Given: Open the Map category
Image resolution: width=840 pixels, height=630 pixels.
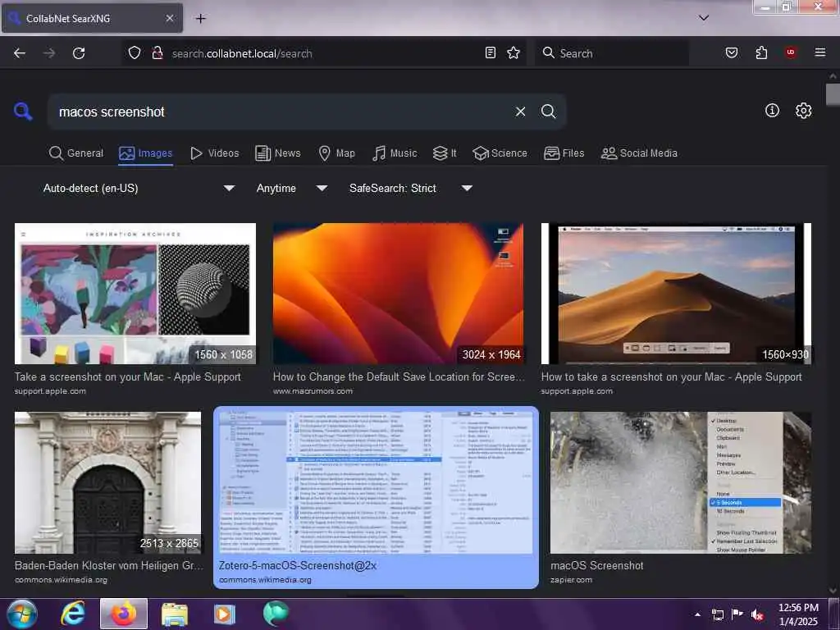Looking at the screenshot, I should tap(337, 153).
